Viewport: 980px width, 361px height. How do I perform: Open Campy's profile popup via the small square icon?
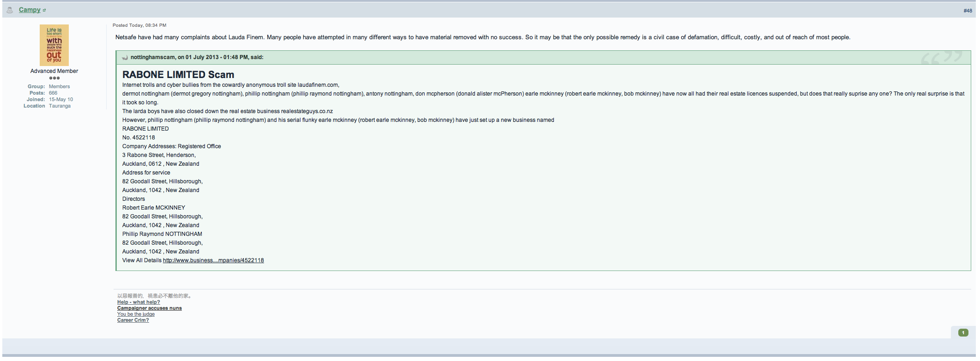[44, 10]
